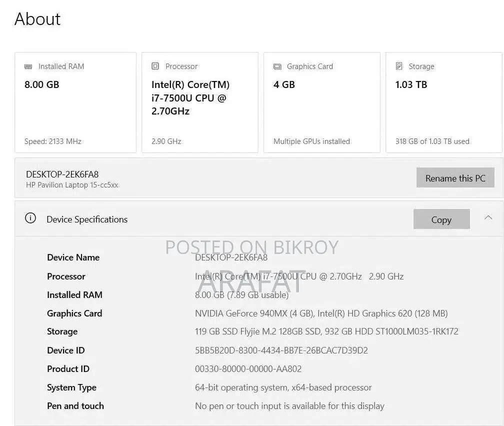Select the 8.00 GB (7.89 GB usable) value

(x=241, y=295)
